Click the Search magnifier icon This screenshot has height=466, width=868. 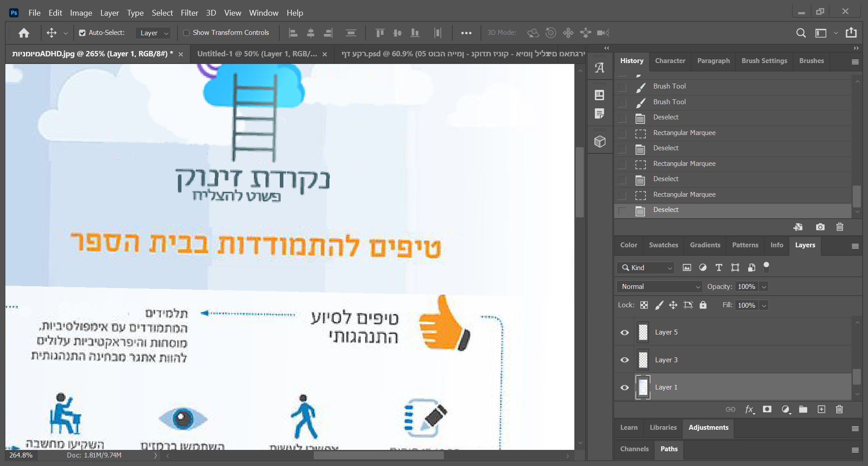point(801,33)
